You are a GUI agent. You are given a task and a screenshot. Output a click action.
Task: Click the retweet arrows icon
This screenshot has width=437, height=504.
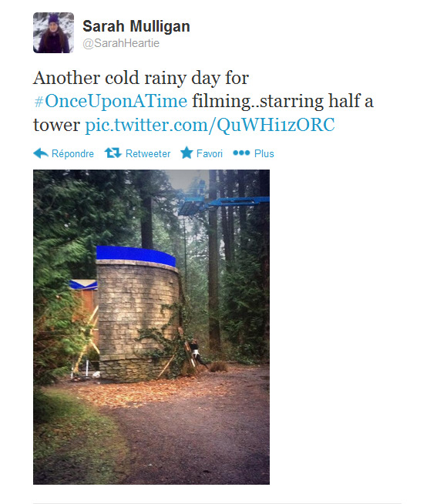click(x=113, y=153)
